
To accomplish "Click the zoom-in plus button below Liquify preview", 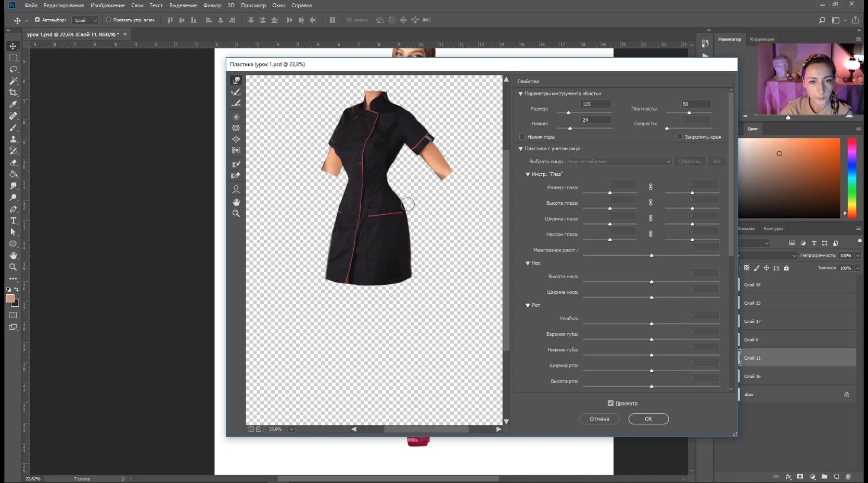I will tap(259, 429).
